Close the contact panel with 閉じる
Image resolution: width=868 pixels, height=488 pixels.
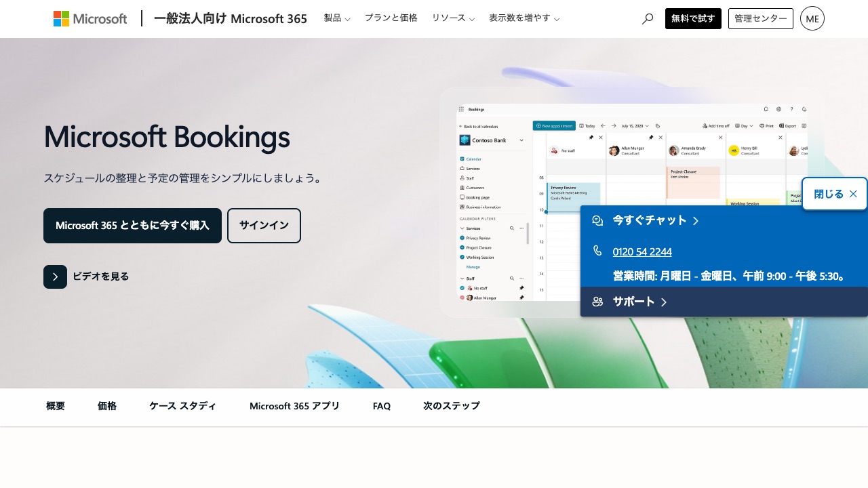(x=835, y=194)
